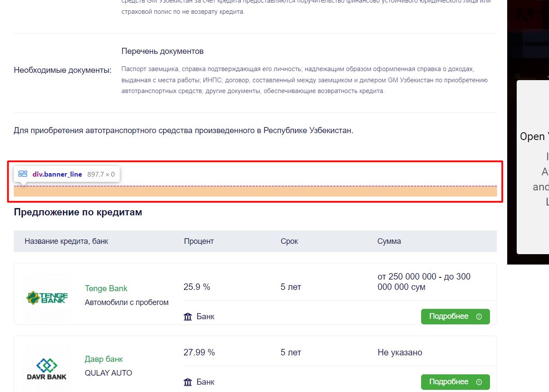
Task: Click the Название кредита, банк header
Action: click(66, 241)
